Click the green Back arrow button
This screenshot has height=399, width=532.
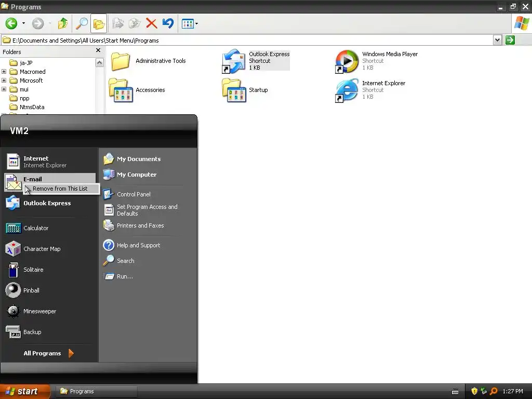(x=11, y=23)
